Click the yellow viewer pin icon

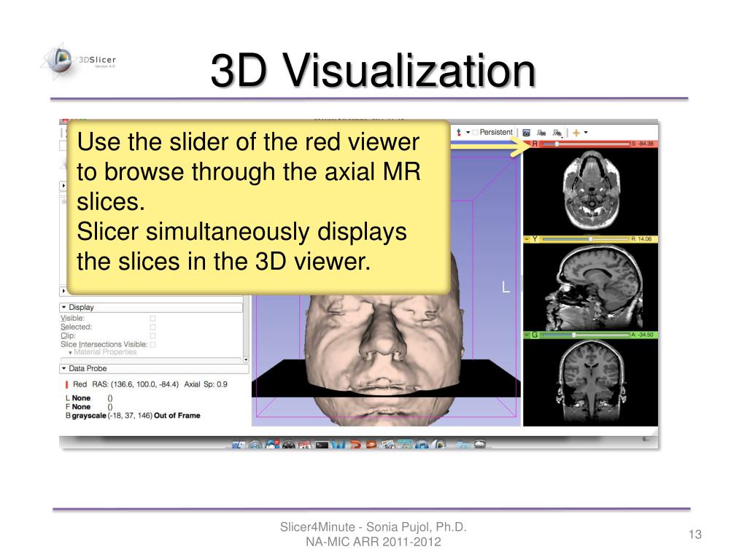[527, 239]
